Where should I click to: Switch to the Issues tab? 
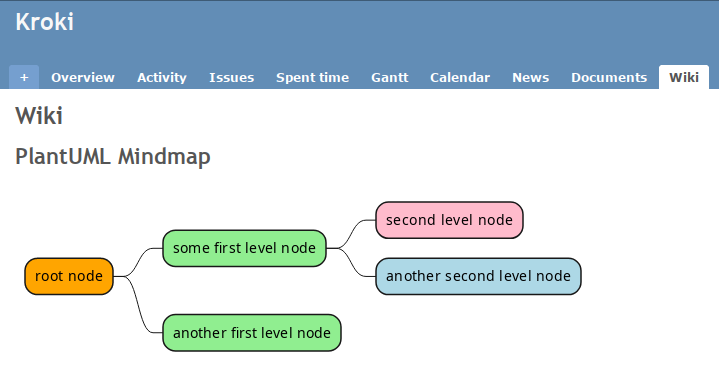click(232, 77)
